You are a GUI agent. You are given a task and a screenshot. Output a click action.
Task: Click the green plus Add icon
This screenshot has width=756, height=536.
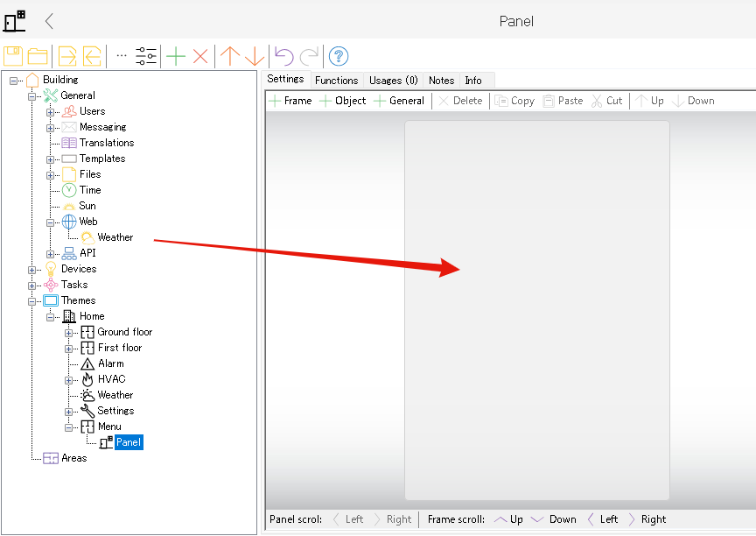176,56
